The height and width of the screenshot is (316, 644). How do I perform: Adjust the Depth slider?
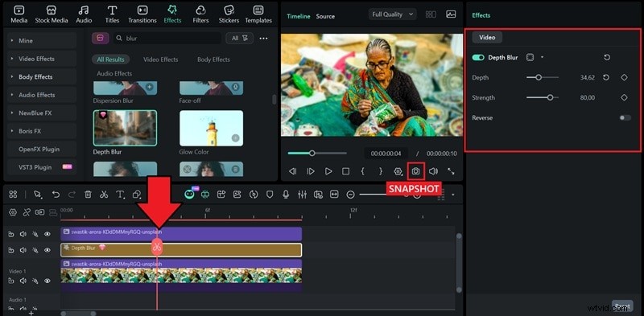coord(542,77)
